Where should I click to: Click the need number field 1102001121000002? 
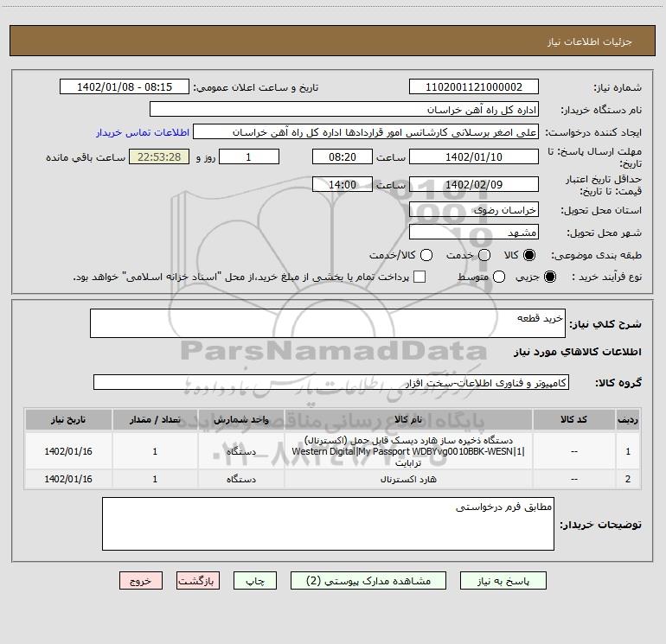coord(474,87)
